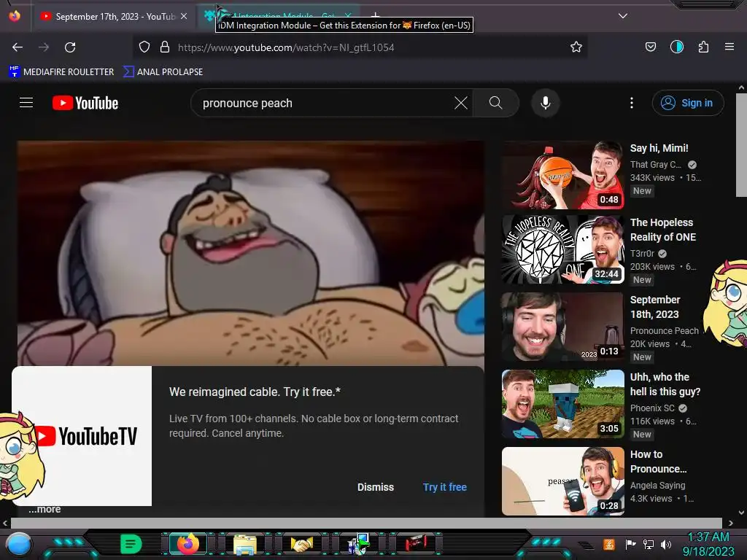Open the Say hi, Mimi! video thumbnail
The height and width of the screenshot is (560, 747).
pyautogui.click(x=562, y=175)
